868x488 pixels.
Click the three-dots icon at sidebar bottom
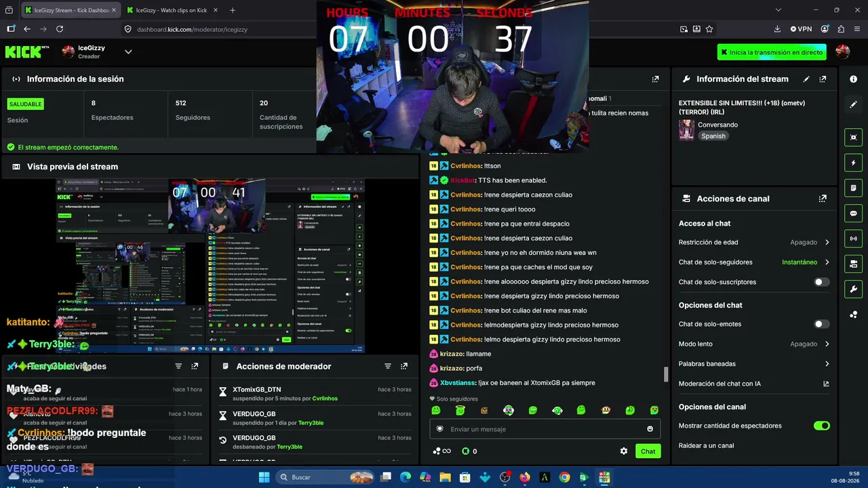(x=853, y=314)
